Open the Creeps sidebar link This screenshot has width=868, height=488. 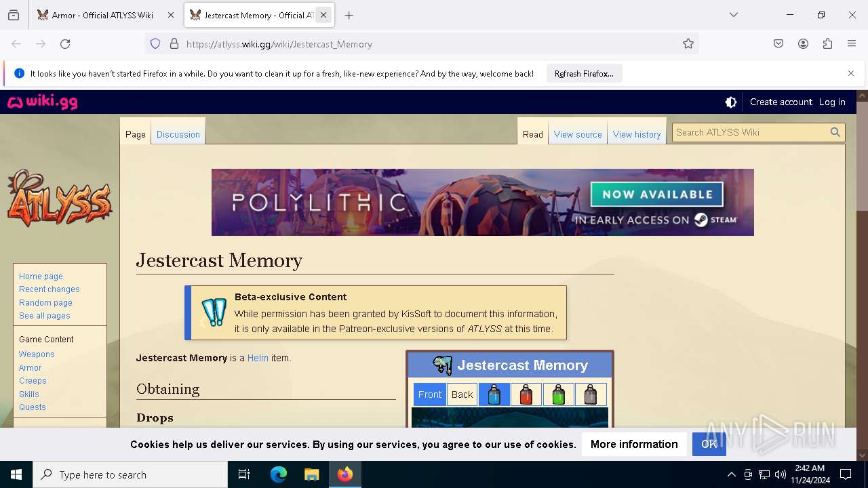pyautogui.click(x=33, y=381)
